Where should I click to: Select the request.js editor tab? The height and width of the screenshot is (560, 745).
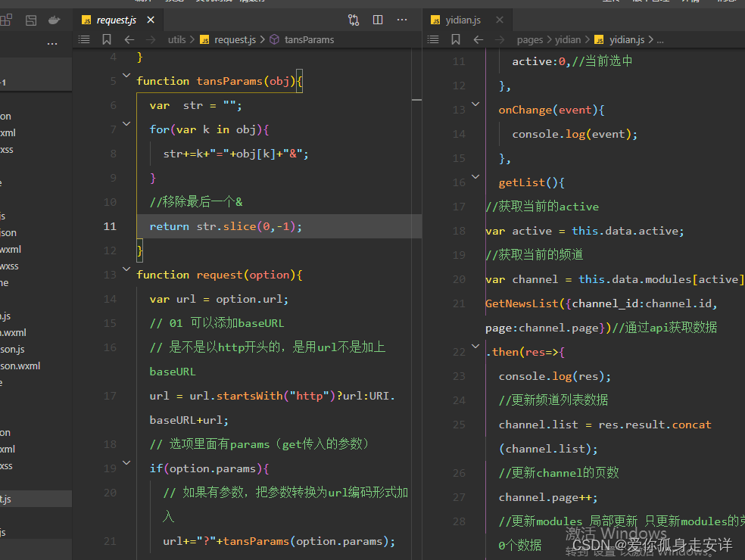click(x=114, y=20)
